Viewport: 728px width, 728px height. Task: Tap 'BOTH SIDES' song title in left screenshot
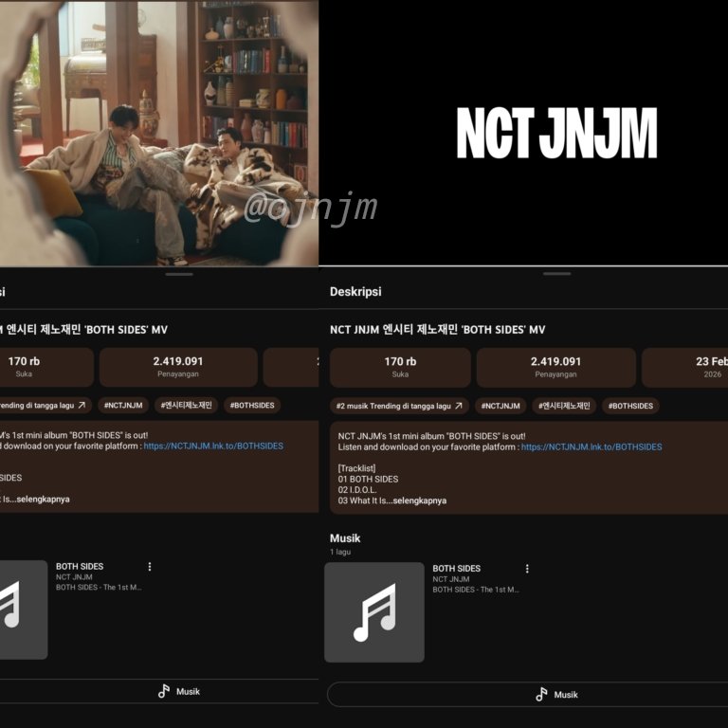80,567
